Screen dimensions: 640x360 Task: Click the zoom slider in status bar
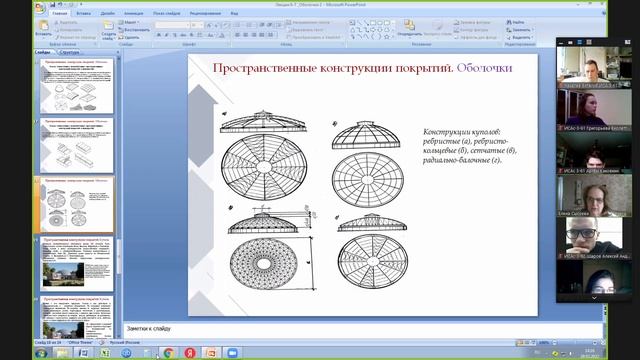pos(576,343)
